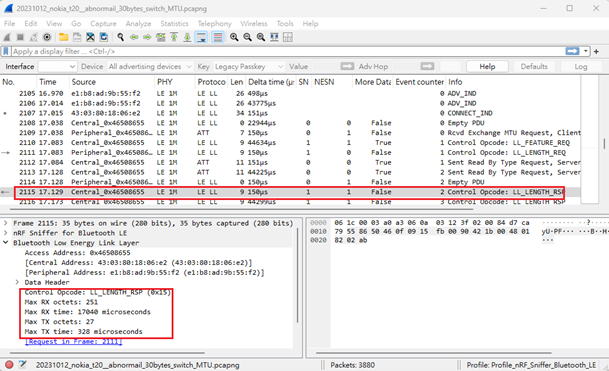Open the Legacy Passkey key dropdown
Screen dimensions: 609x371
click(249, 66)
